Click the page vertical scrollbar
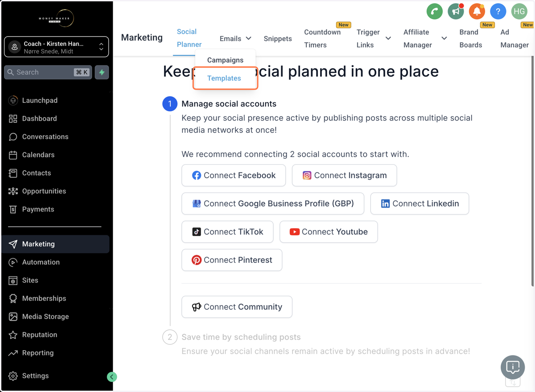Screen dimensions: 535x392 533,171
